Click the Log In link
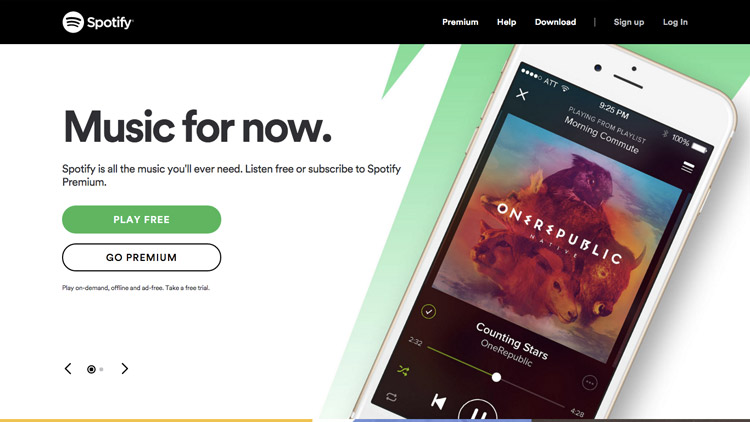This screenshot has height=422, width=750. click(x=675, y=22)
